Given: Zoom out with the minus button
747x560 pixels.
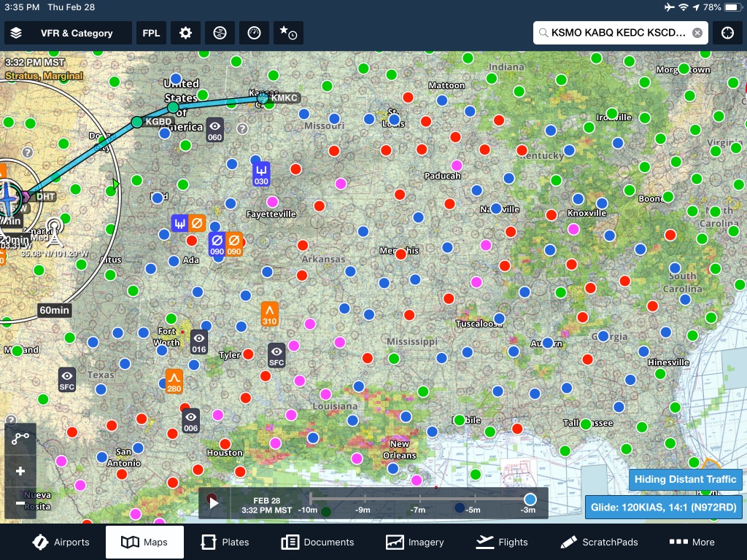Looking at the screenshot, I should point(20,503).
